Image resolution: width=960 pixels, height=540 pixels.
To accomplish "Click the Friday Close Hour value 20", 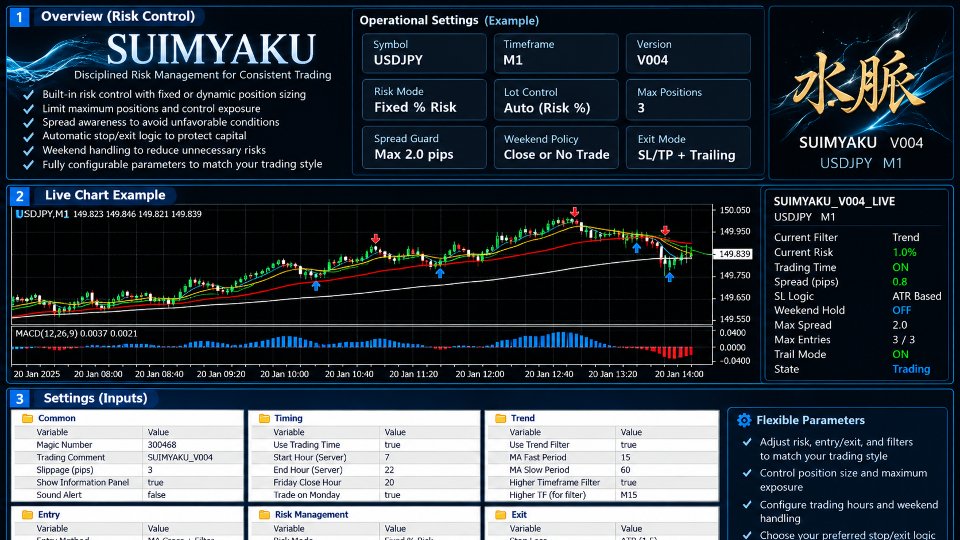I will pyautogui.click(x=389, y=482).
